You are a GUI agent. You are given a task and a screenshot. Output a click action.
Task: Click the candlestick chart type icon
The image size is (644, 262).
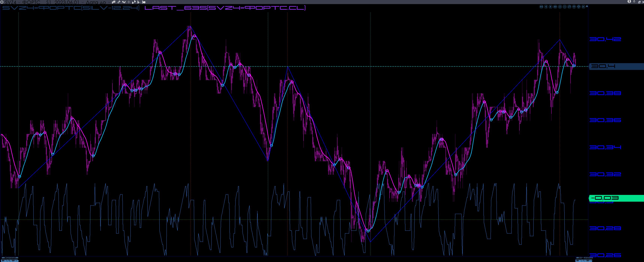114,2
